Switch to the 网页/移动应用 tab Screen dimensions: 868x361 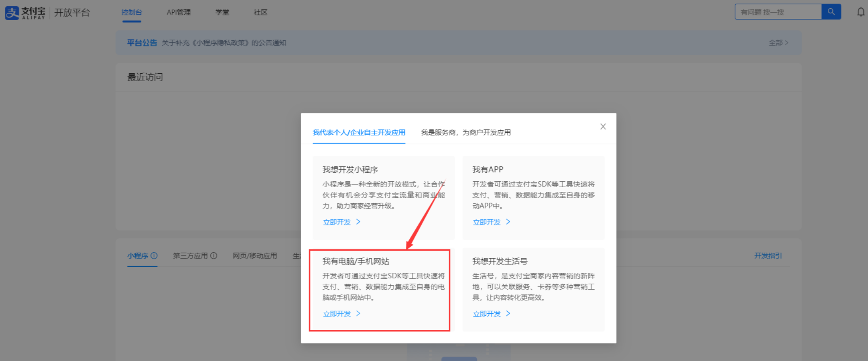click(x=254, y=255)
